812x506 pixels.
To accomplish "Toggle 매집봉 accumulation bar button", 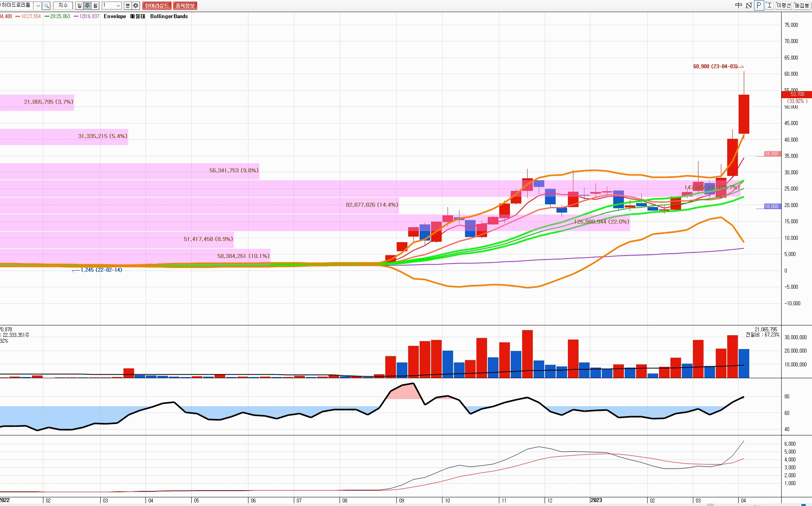I will (x=802, y=5).
